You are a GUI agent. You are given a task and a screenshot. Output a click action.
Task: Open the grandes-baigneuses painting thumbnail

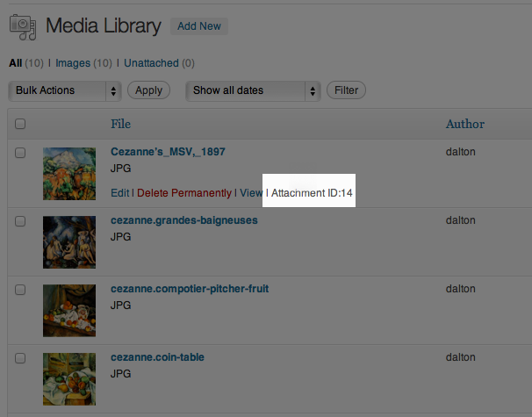point(69,241)
